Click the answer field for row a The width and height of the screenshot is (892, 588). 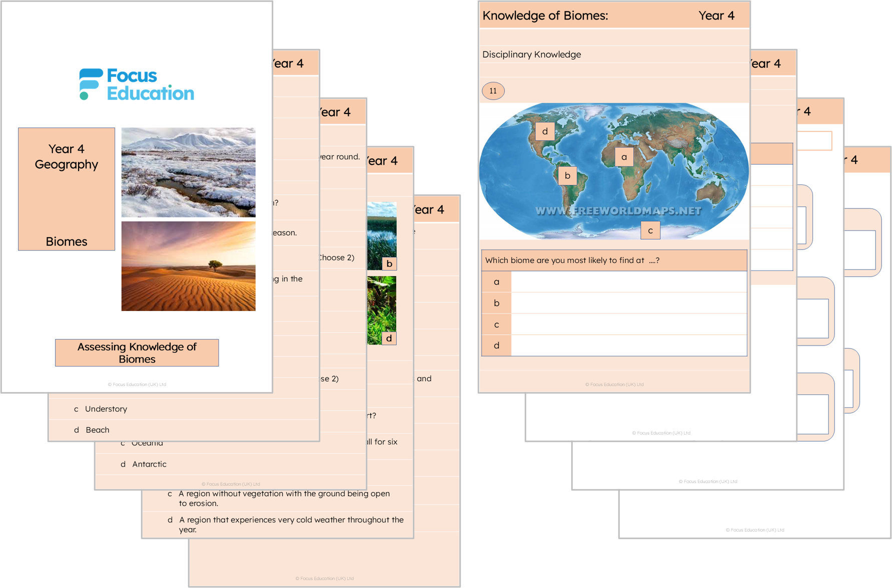(629, 281)
